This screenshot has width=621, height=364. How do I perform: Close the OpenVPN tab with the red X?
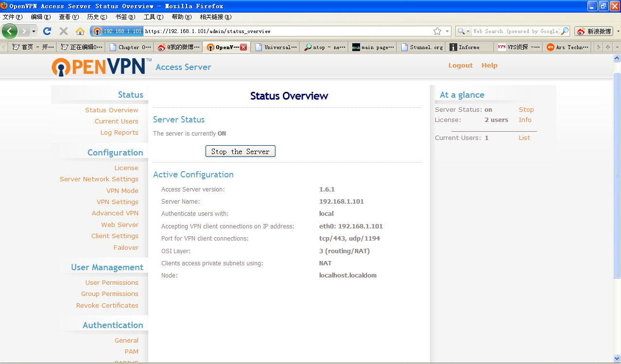pyautogui.click(x=243, y=47)
